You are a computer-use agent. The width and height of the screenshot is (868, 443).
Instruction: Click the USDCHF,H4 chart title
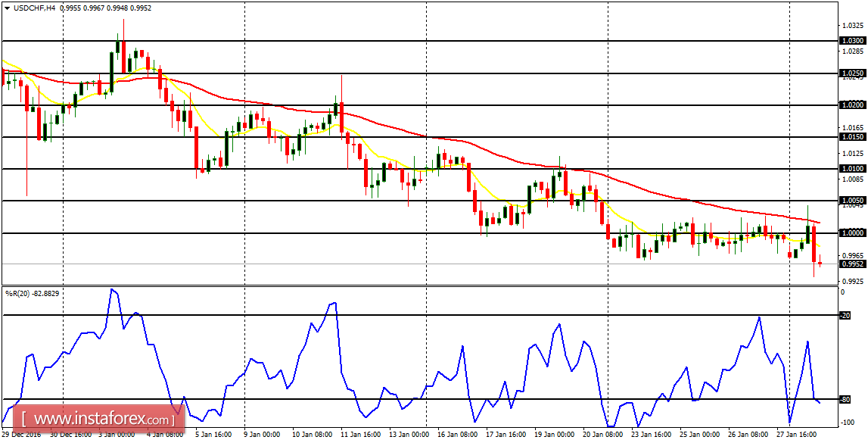pos(34,8)
